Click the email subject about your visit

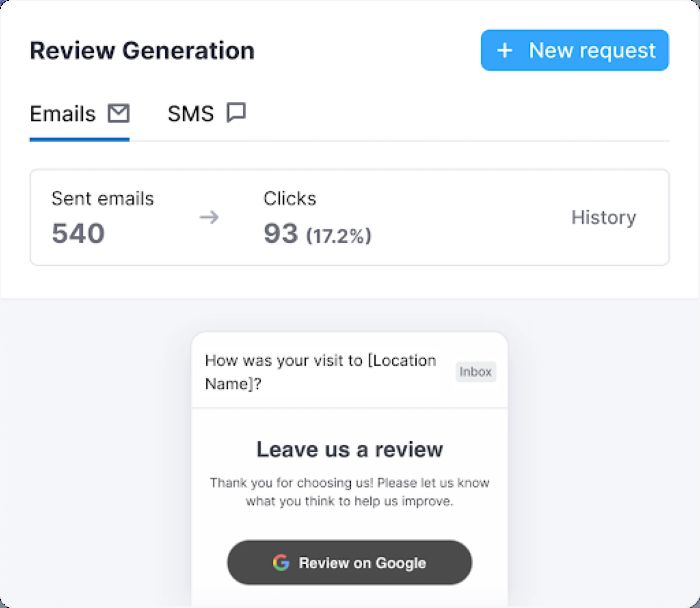(320, 372)
